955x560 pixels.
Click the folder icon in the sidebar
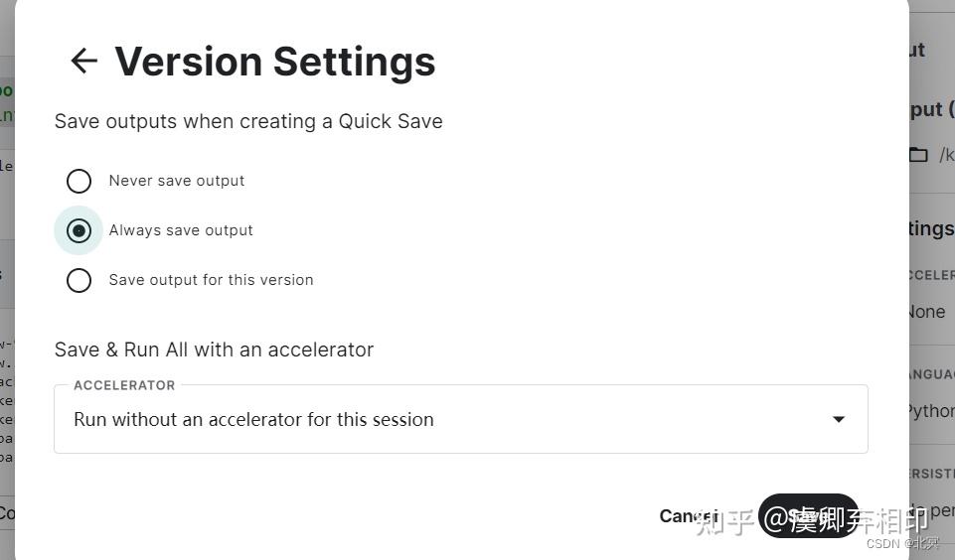918,155
